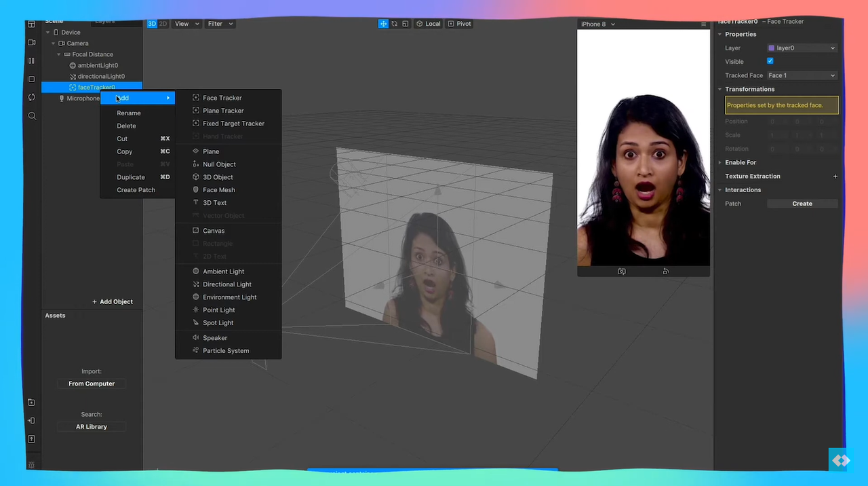Viewport: 868px width, 486px height.
Task: Click the simulator camera switch icon
Action: click(621, 272)
